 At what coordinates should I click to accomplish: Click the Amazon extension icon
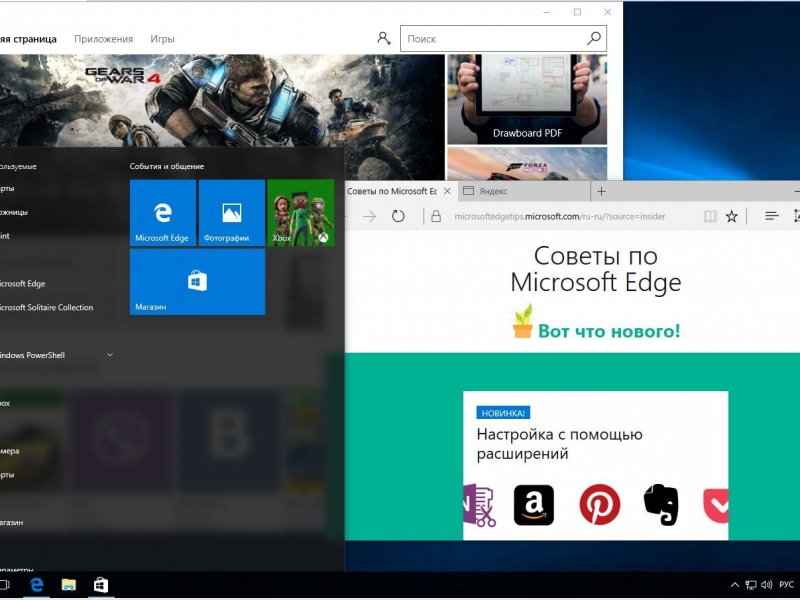click(x=534, y=505)
